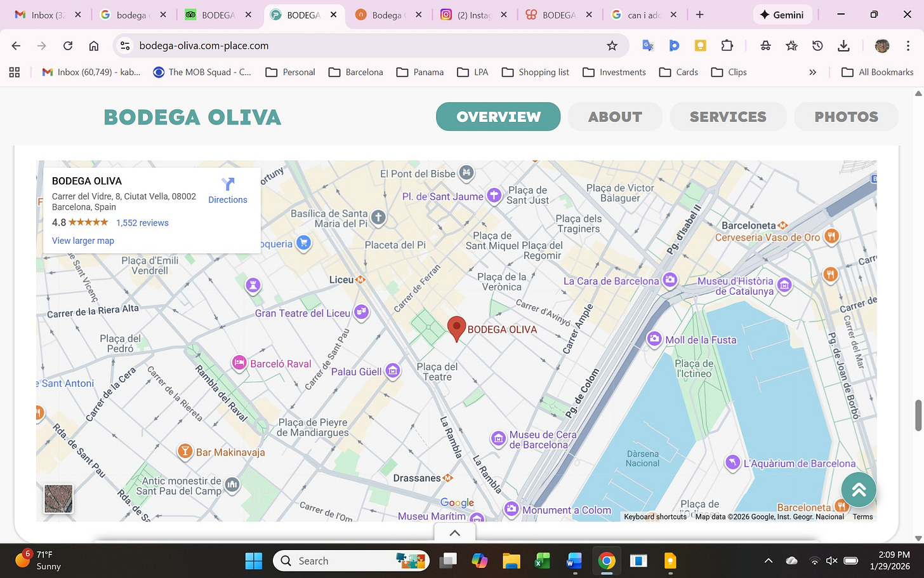Select L'Aquàrium de Barcelona marker
924x578 pixels.
pos(732,462)
